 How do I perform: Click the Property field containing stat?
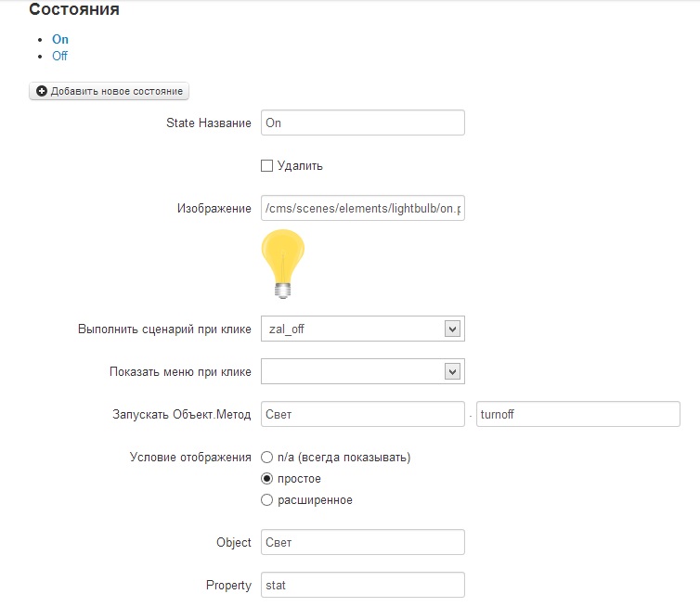(x=362, y=585)
